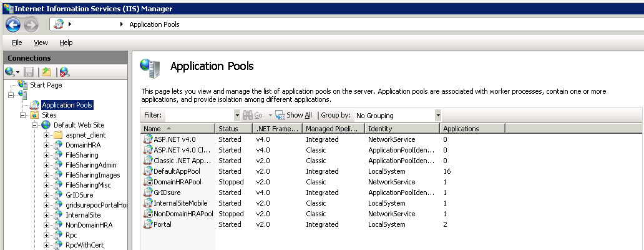Sort by the .NET Framework column header
This screenshot has width=644, height=250.
click(277, 129)
